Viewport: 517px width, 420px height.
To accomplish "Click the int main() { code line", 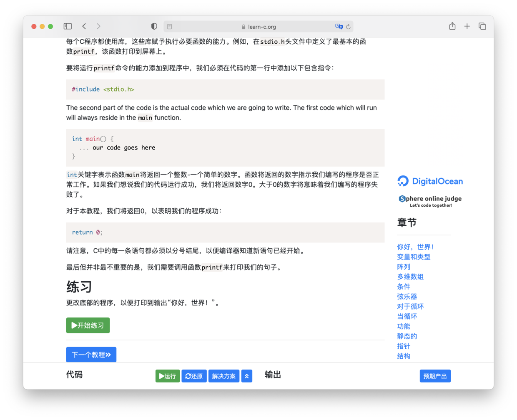I will [93, 139].
